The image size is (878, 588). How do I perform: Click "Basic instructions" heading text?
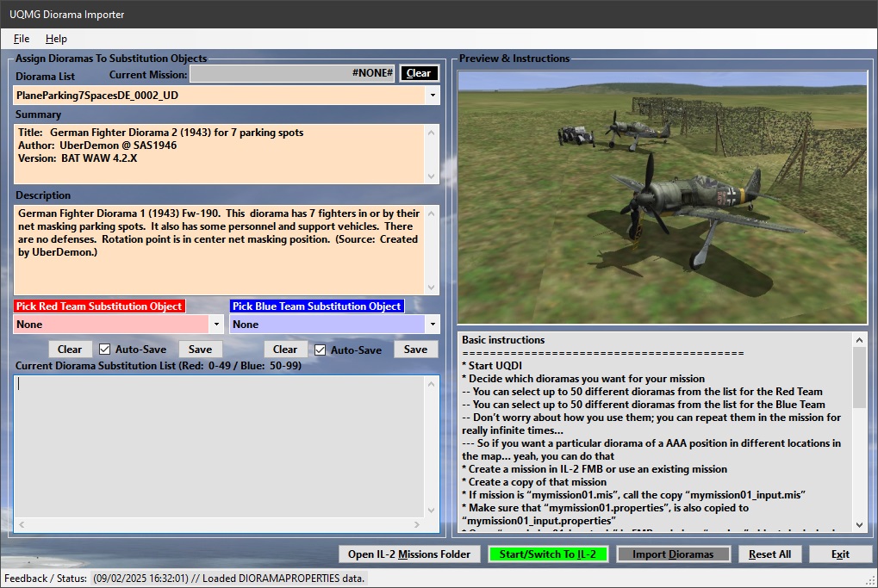pyautogui.click(x=503, y=339)
